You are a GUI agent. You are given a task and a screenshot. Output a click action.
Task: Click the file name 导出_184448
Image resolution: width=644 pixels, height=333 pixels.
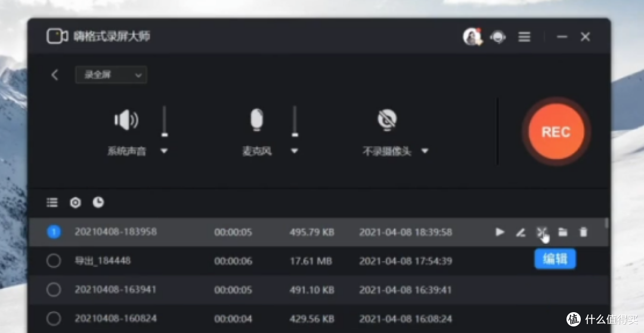[x=103, y=261]
